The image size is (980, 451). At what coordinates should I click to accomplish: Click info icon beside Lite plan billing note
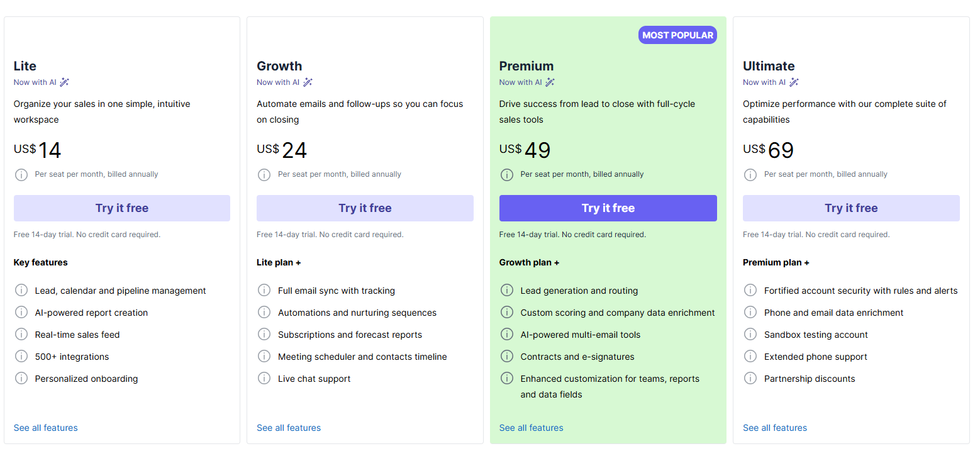click(21, 175)
